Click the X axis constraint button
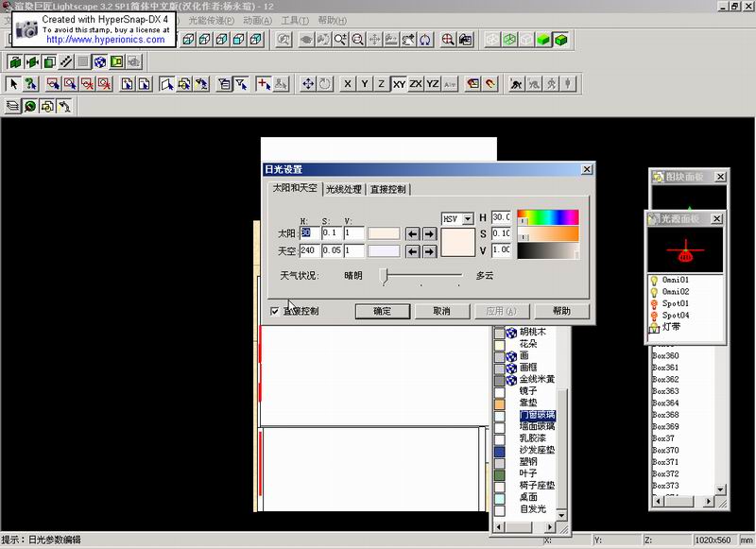The width and height of the screenshot is (756, 549). click(x=348, y=84)
